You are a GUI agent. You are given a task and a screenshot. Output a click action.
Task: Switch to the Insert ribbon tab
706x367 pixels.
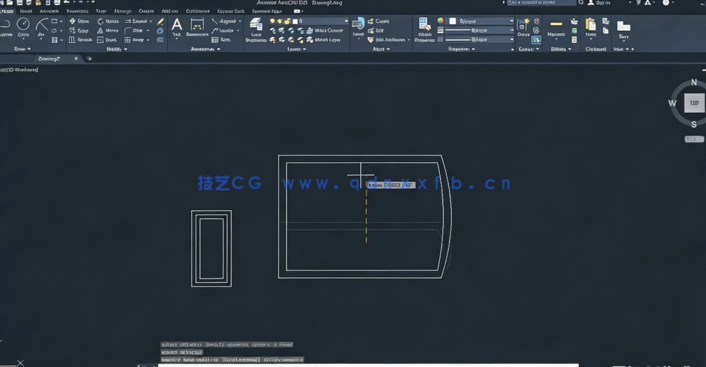[x=26, y=11]
